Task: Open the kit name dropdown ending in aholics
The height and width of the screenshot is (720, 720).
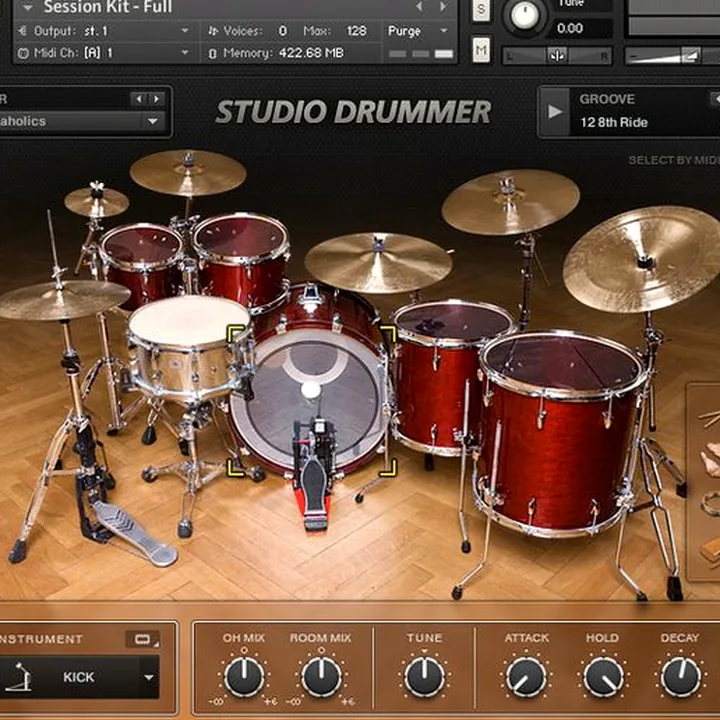Action: click(x=152, y=121)
